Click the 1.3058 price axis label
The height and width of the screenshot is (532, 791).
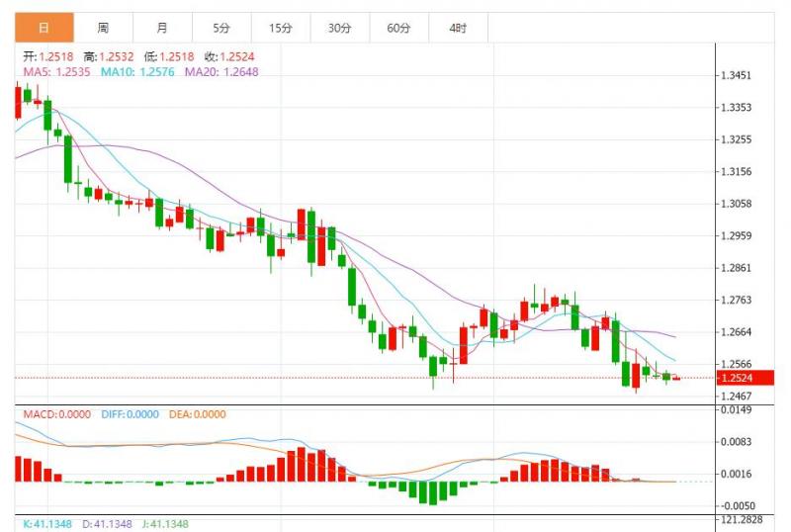pyautogui.click(x=736, y=204)
